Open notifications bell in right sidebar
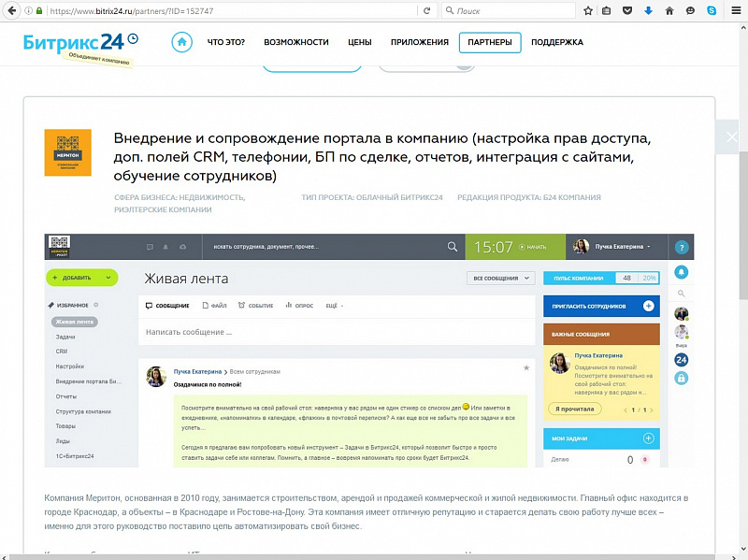The width and height of the screenshot is (748, 560). click(682, 272)
